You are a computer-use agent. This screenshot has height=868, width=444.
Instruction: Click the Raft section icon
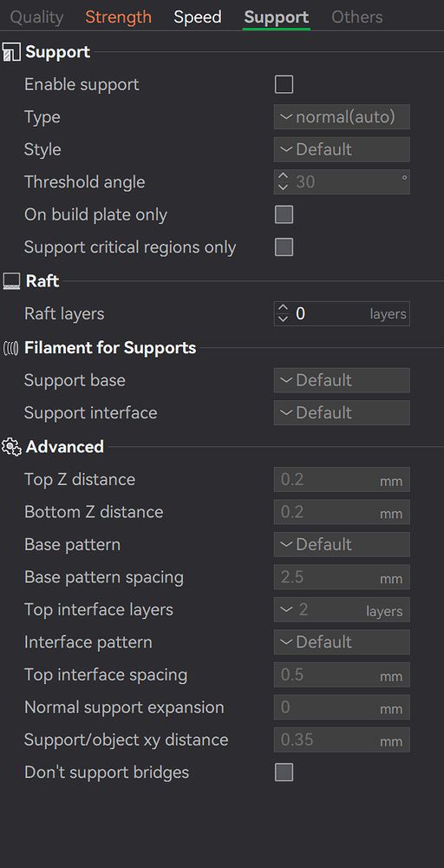coord(11,281)
